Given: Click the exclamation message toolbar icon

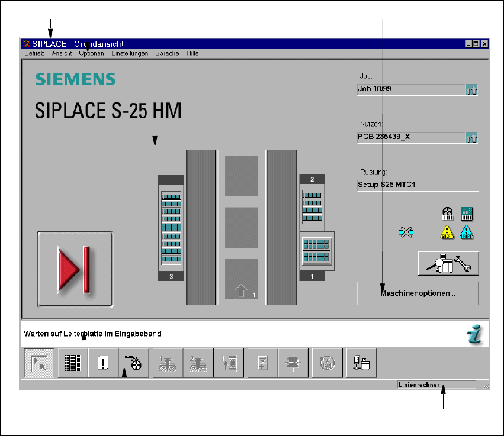Looking at the screenshot, I should pyautogui.click(x=103, y=363).
